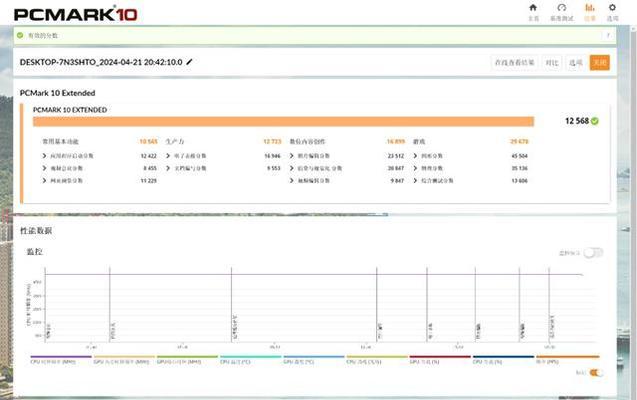
Task: Click the PCMark 10 Extended heading
Action: (57, 93)
